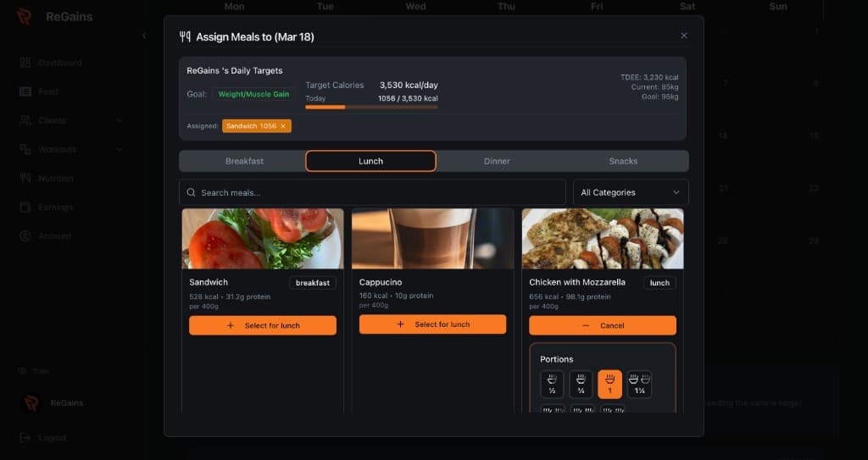Open the All Categories dropdown
The image size is (868, 460).
coord(631,193)
